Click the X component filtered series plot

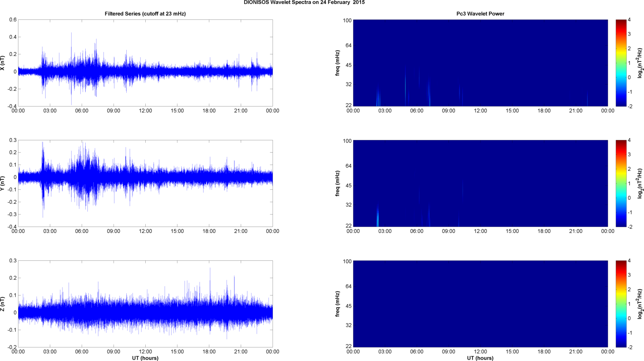point(145,63)
